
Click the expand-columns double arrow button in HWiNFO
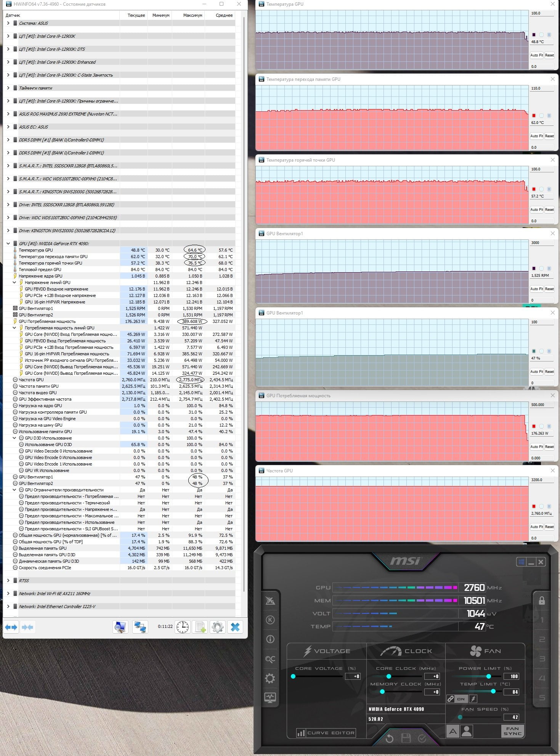(x=11, y=627)
